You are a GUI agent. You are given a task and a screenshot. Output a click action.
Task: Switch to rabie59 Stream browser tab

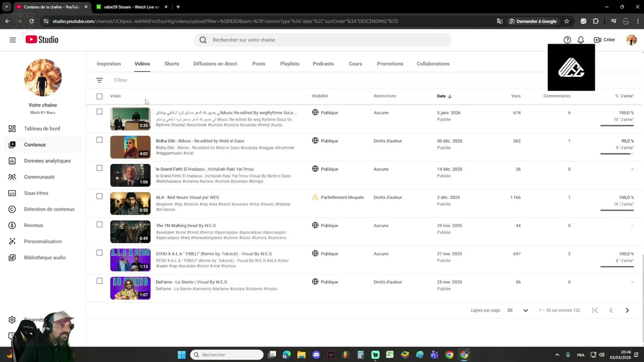pyautogui.click(x=131, y=7)
